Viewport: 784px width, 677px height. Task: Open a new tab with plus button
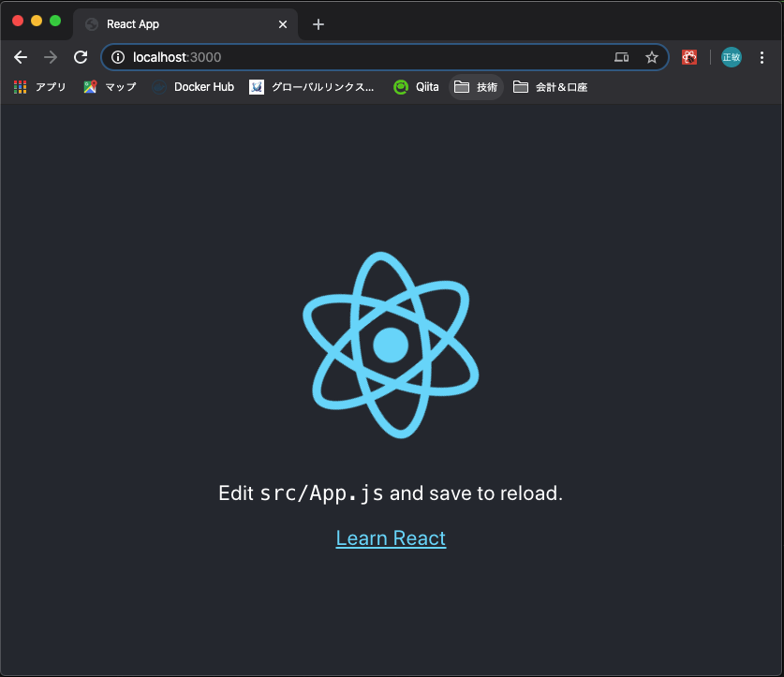point(318,24)
